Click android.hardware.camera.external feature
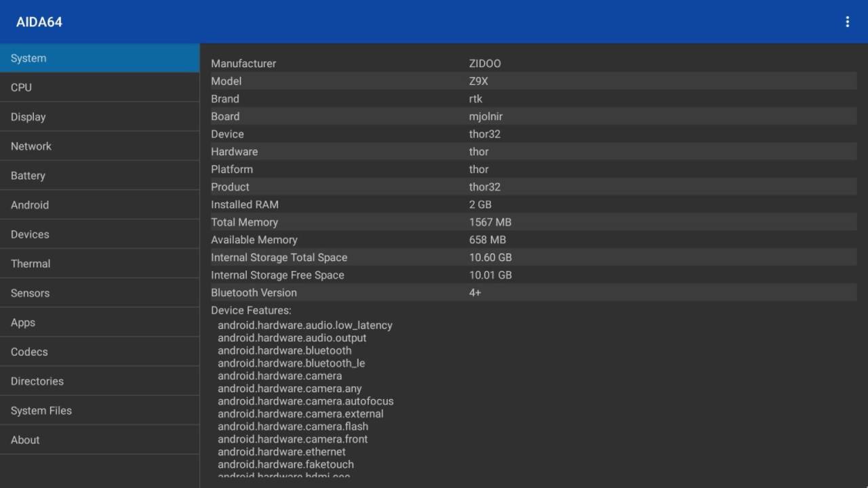The image size is (868, 488). tap(300, 414)
